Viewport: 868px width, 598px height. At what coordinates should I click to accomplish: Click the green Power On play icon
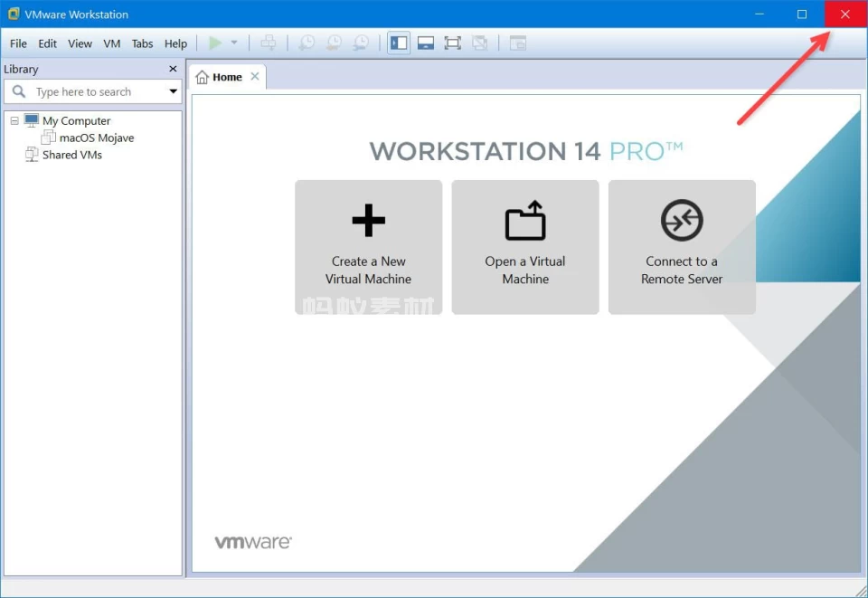[215, 43]
